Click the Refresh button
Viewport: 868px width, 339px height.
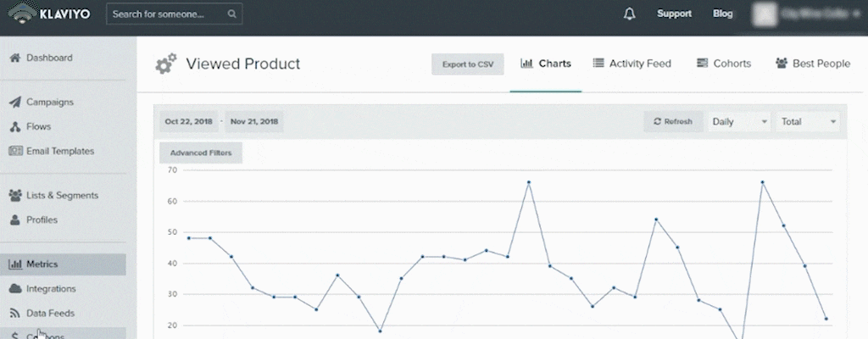[x=673, y=122]
